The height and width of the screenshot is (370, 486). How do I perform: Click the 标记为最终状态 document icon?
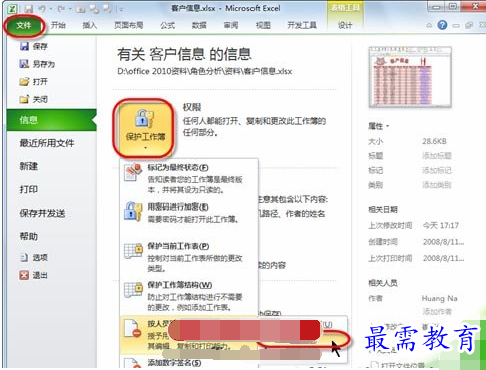[x=133, y=172]
